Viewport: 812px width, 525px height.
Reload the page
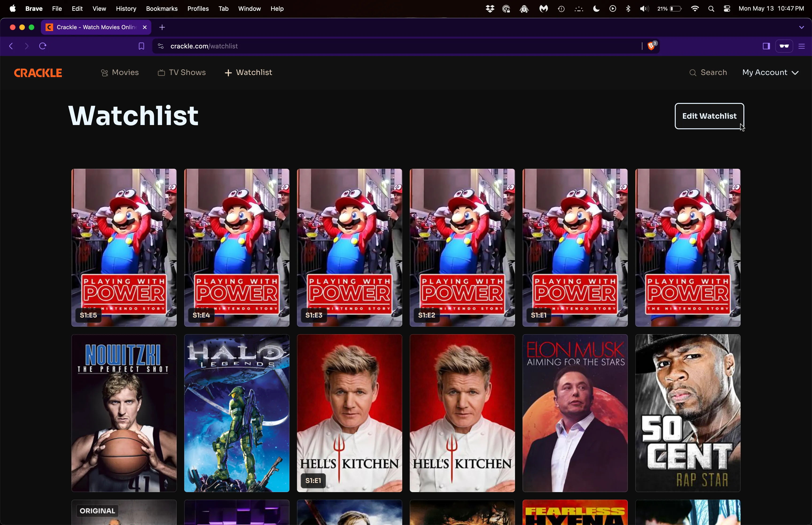tap(43, 46)
